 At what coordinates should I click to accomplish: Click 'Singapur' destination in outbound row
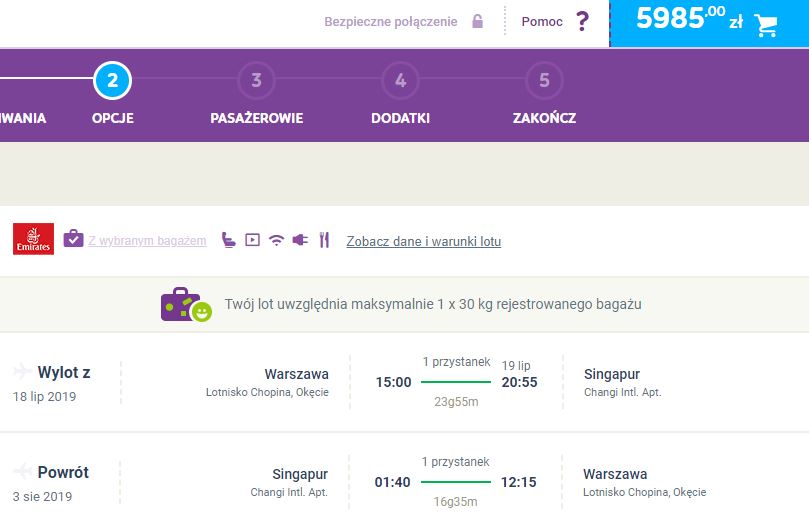pos(612,374)
